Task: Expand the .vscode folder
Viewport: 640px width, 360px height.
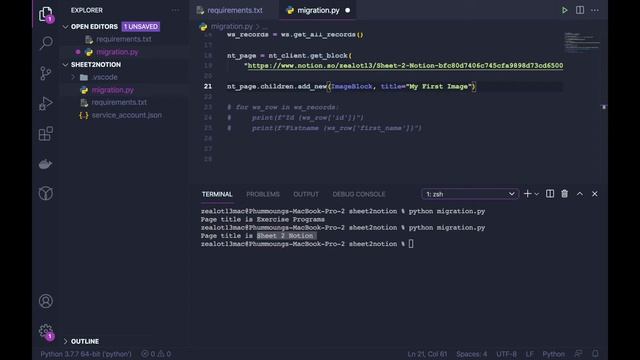Action: coord(104,77)
